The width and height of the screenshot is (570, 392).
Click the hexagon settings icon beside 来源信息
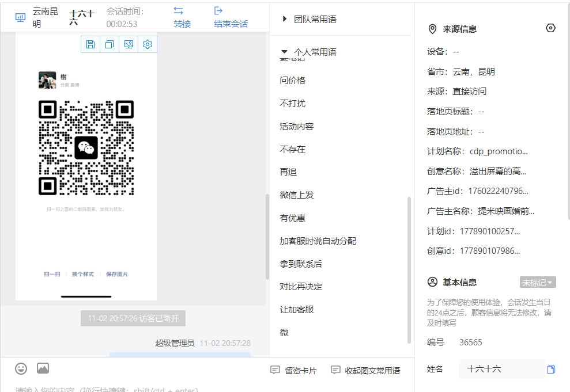pos(550,28)
